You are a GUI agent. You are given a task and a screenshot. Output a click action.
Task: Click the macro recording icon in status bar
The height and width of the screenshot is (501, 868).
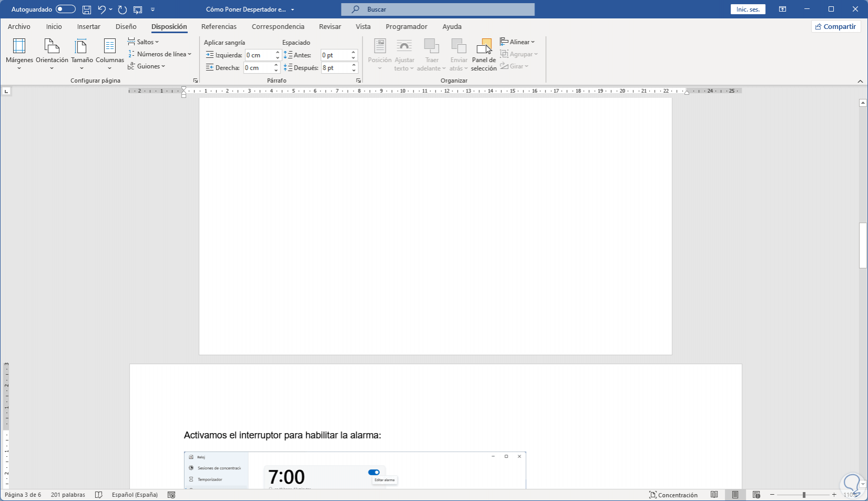click(x=171, y=495)
